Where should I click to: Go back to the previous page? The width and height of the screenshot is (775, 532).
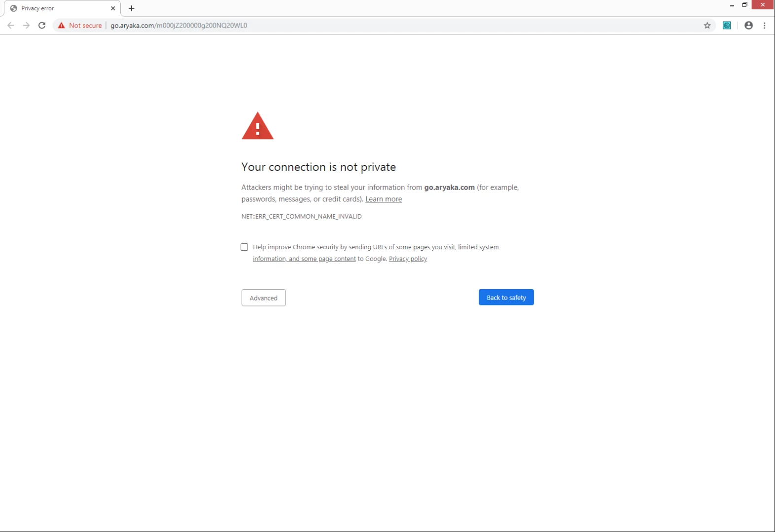click(x=11, y=25)
